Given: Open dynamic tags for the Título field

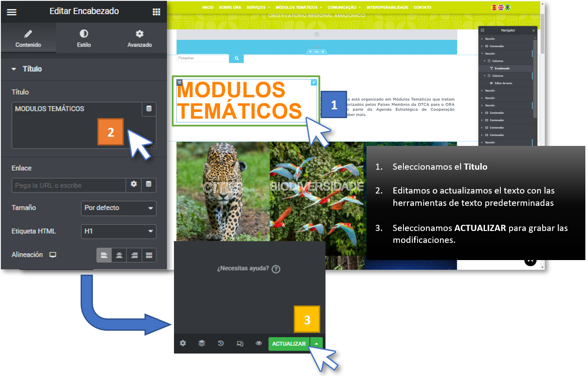Looking at the screenshot, I should coord(149,109).
